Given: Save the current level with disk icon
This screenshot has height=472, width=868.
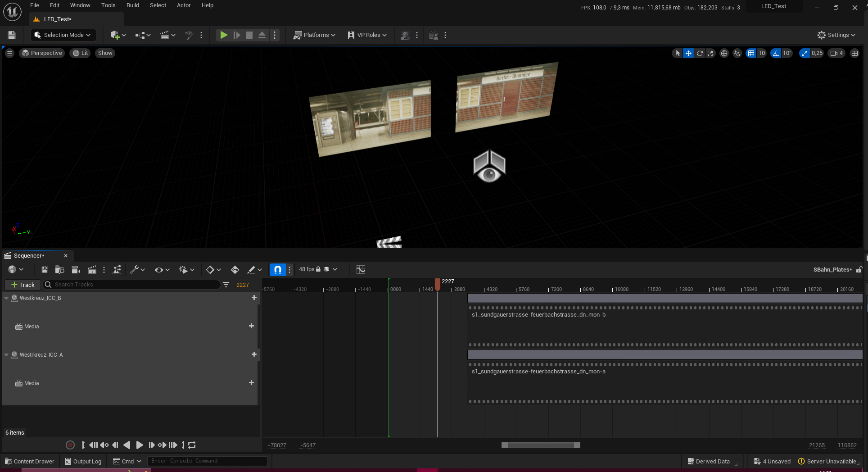Looking at the screenshot, I should (12, 35).
